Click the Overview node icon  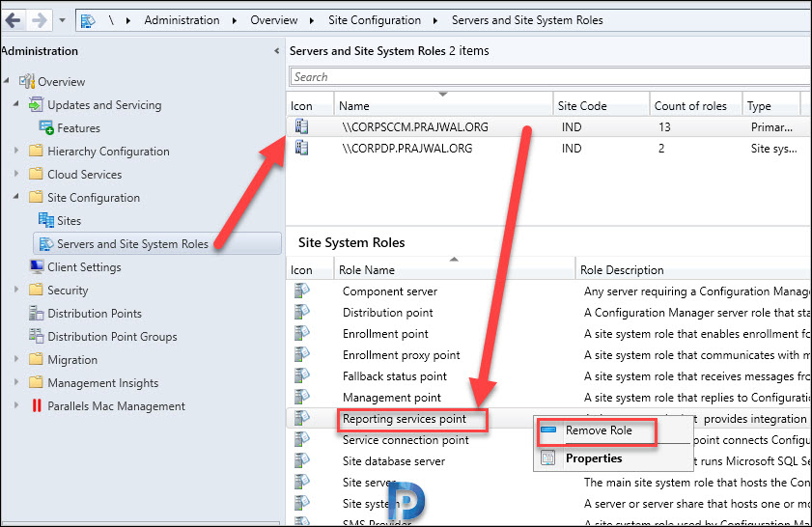click(27, 81)
